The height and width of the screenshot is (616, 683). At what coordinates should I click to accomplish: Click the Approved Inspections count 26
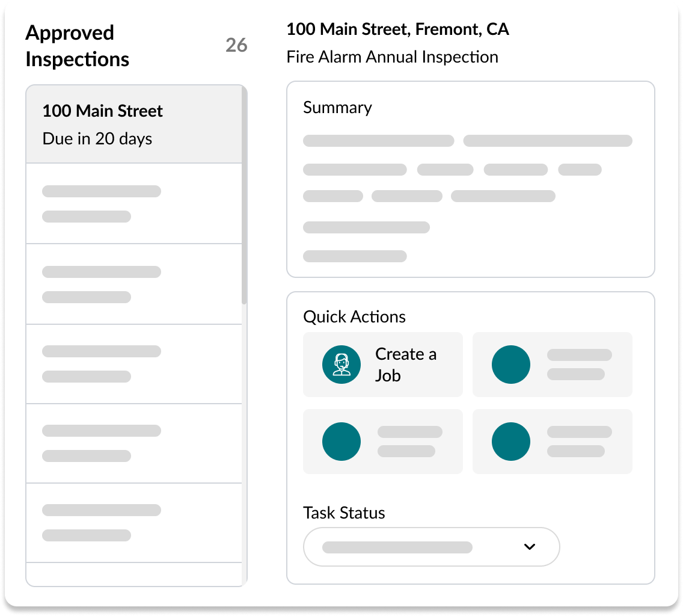point(236,46)
